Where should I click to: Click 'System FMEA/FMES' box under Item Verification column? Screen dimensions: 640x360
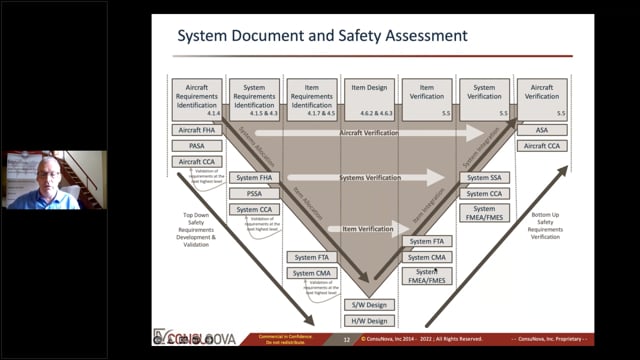click(x=427, y=276)
